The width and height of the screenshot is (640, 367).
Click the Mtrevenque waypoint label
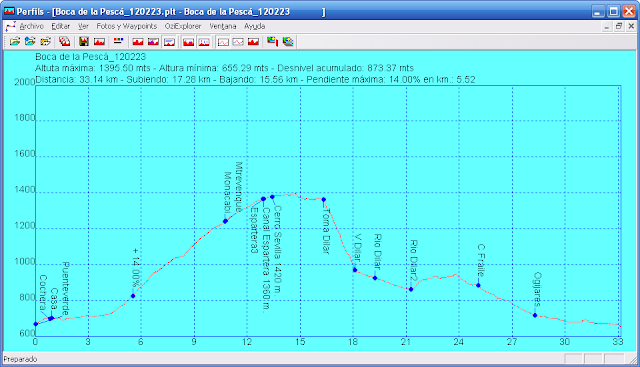point(238,187)
